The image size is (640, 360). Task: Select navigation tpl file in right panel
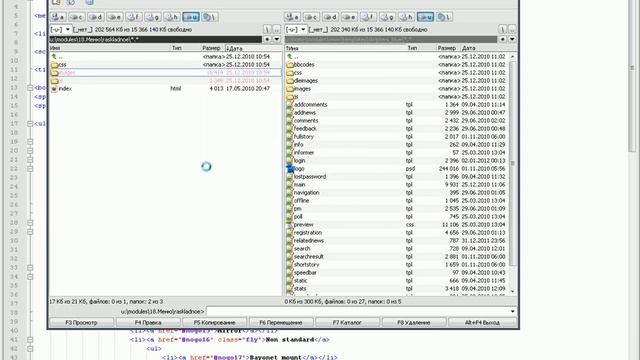pos(396,193)
